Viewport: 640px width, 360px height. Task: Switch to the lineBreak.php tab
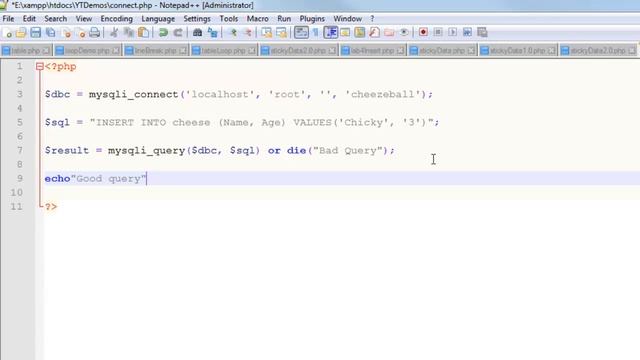tap(156, 50)
